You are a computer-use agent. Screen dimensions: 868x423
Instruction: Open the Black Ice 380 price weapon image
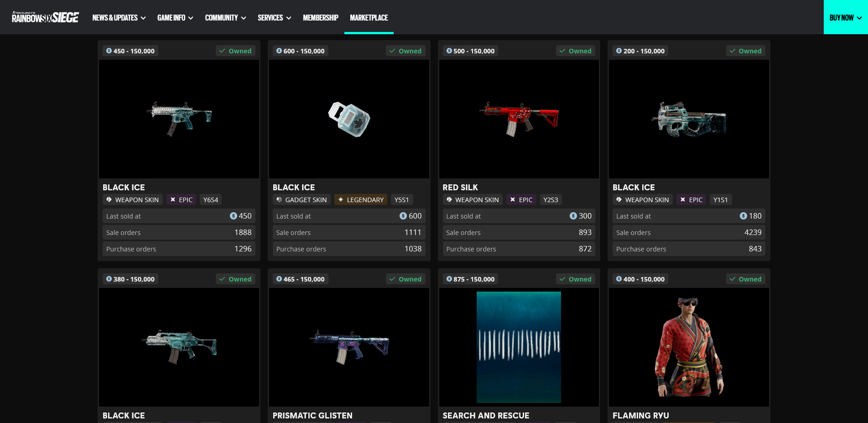179,347
